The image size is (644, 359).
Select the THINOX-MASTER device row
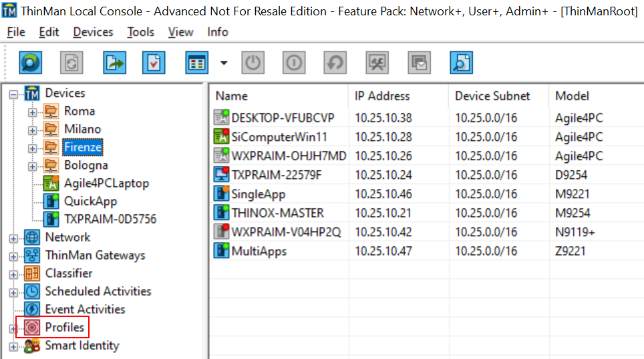427,213
